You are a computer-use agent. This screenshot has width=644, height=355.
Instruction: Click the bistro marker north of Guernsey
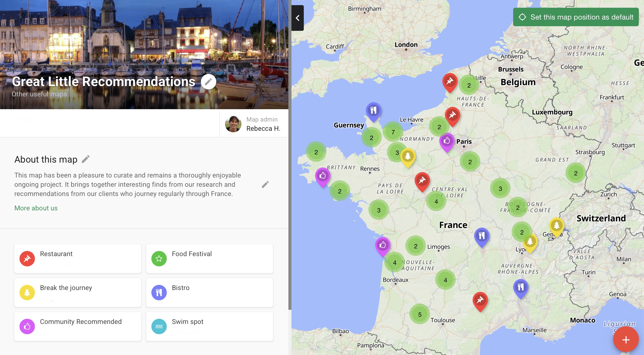[x=373, y=111]
